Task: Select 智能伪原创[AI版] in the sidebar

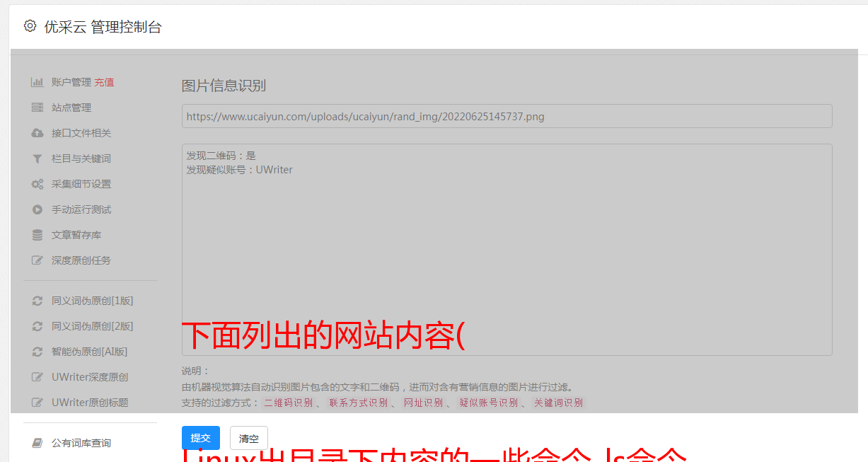Action: pos(89,352)
